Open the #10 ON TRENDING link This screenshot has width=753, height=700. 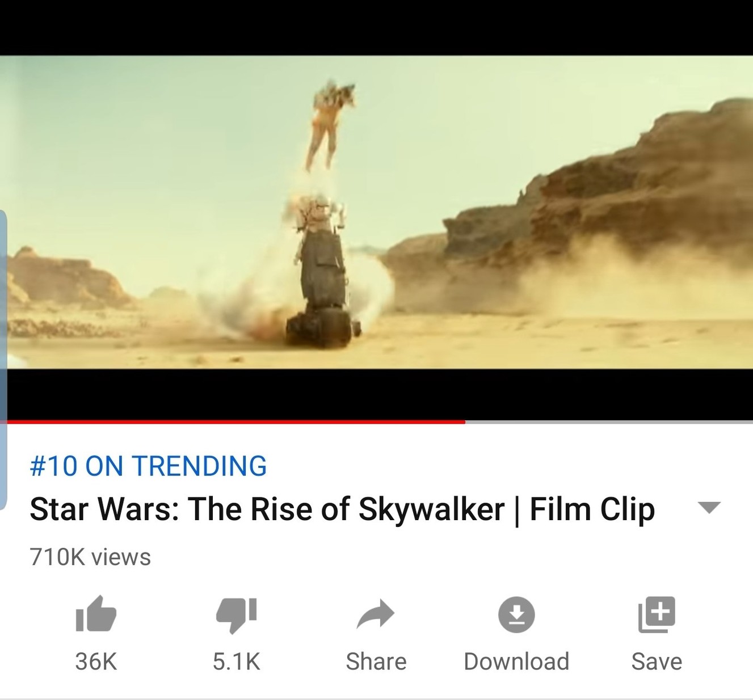tap(148, 466)
